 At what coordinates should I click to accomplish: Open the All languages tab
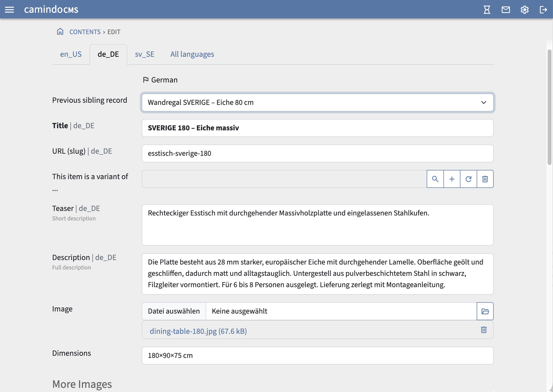192,54
